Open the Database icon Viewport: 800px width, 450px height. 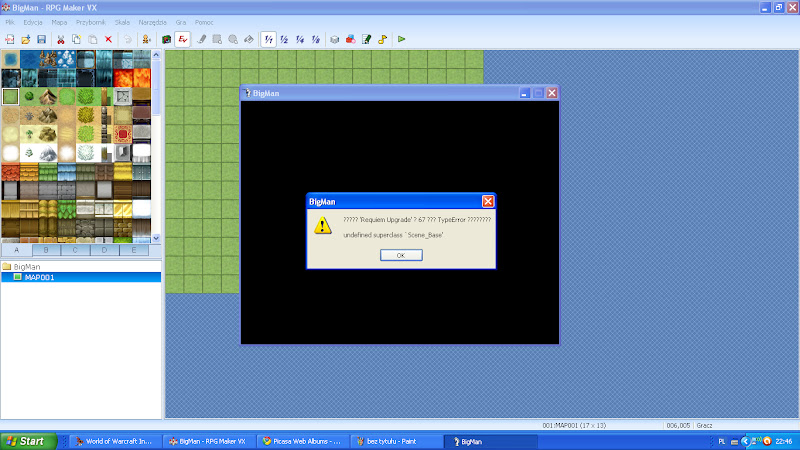[335, 39]
